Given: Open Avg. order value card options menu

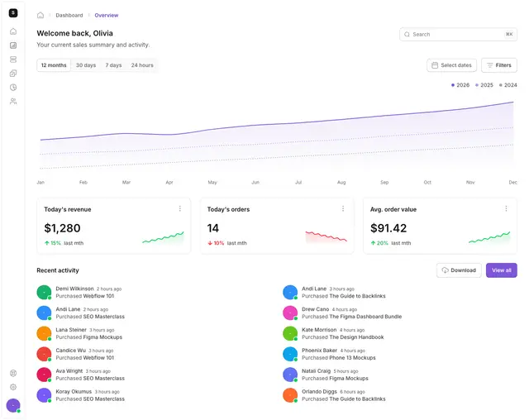Looking at the screenshot, I should [x=506, y=209].
